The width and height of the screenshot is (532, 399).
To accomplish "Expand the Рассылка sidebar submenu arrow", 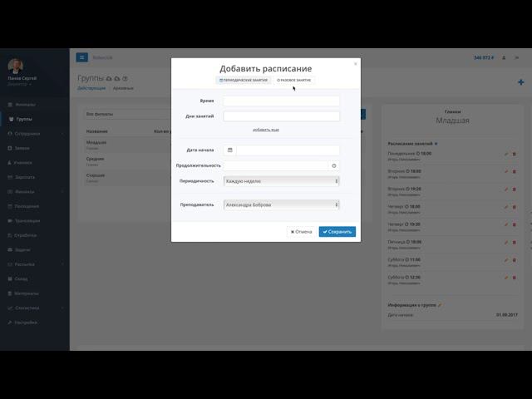I will [62, 264].
